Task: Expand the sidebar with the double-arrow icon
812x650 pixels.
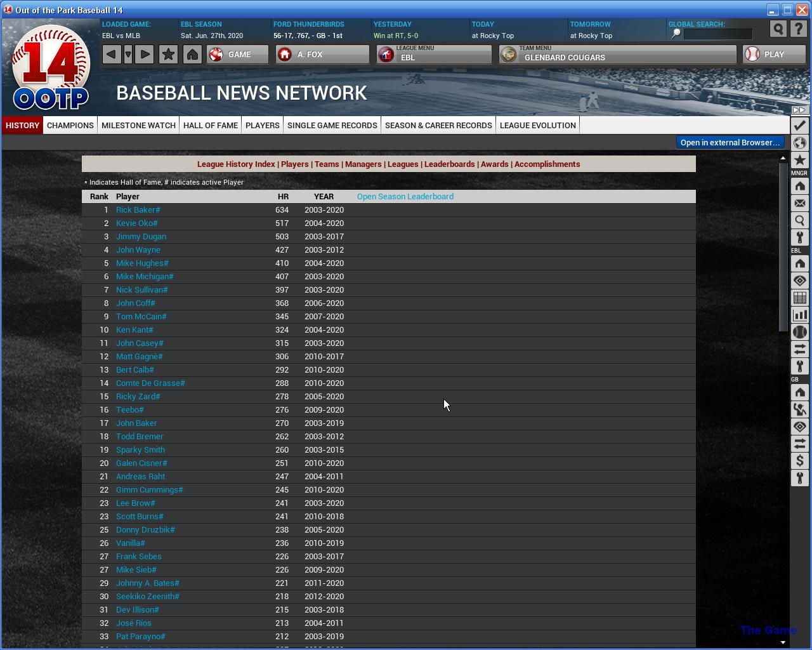Action: coord(799,110)
